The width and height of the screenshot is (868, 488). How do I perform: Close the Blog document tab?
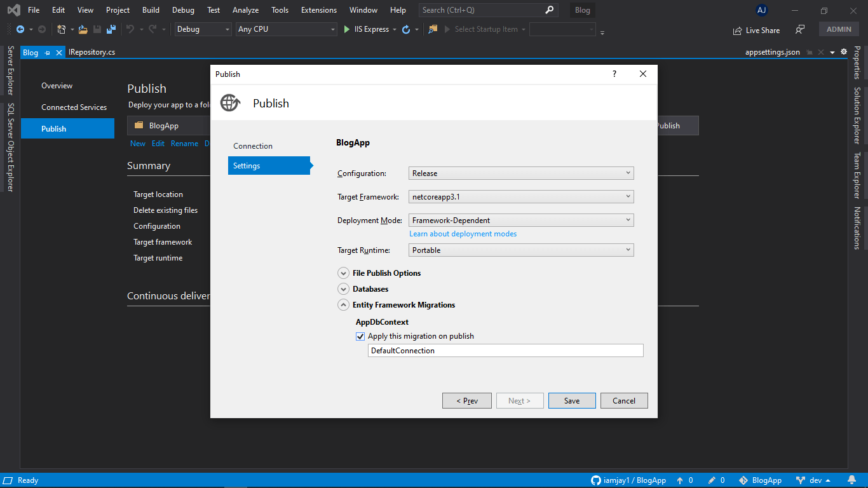(x=59, y=53)
